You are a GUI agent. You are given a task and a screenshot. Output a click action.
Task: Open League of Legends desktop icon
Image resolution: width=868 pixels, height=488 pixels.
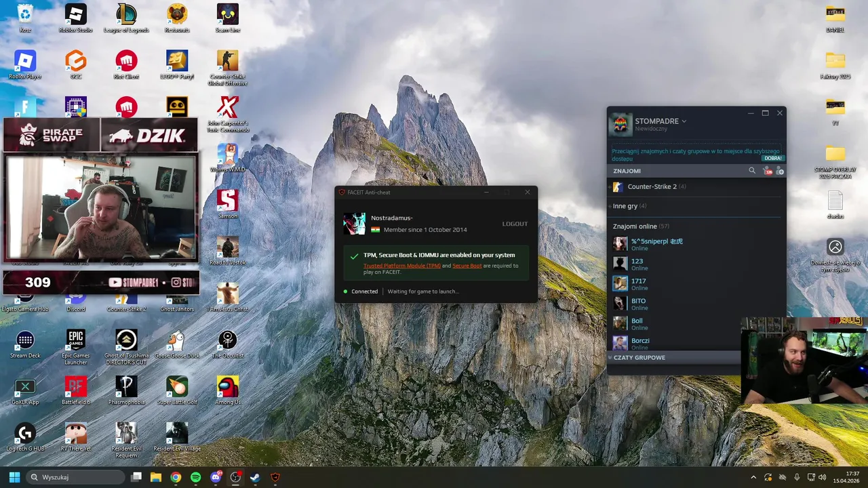[x=126, y=18]
